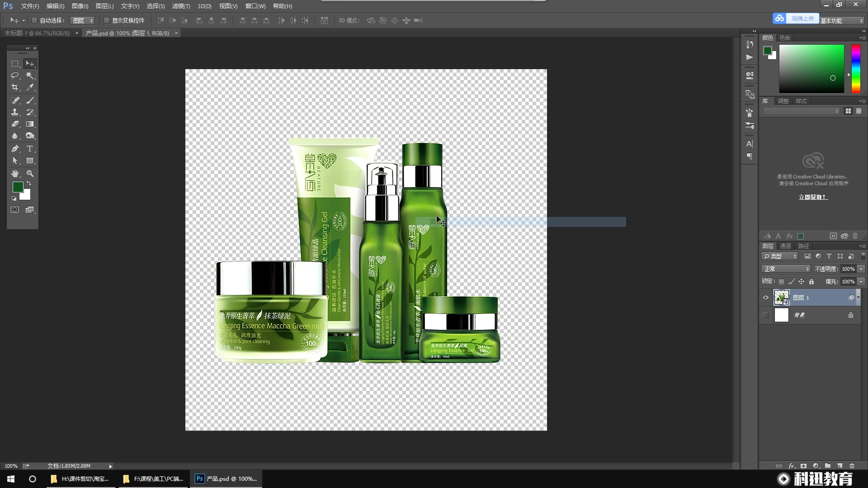Select the Horizontal Type tool
The width and height of the screenshot is (868, 488).
[30, 149]
